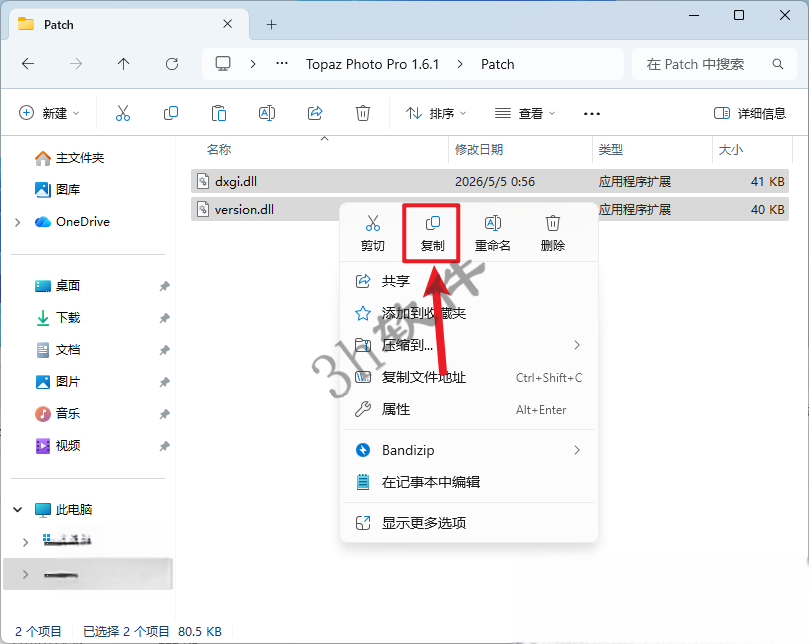This screenshot has width=809, height=644.
Task: Select the version.dll file name
Action: point(244,210)
